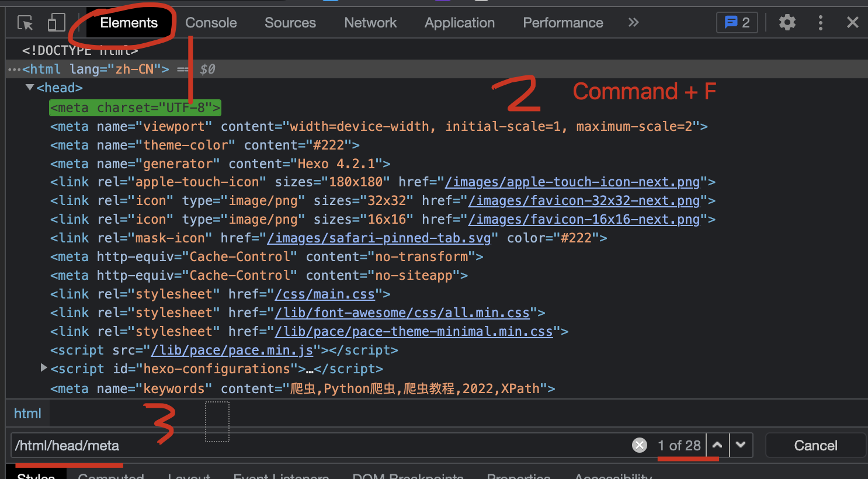Open DevTools settings gear

[787, 23]
